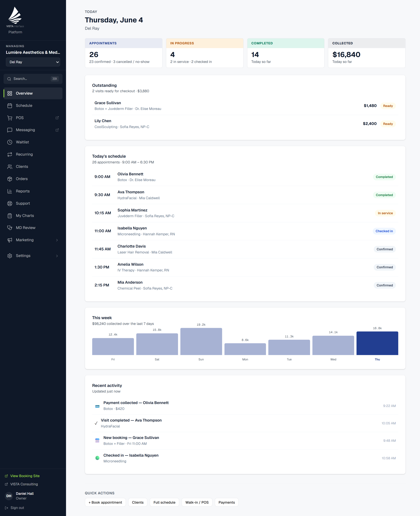The height and width of the screenshot is (516, 420).
Task: Click the In Progress summary card
Action: pyautogui.click(x=205, y=53)
